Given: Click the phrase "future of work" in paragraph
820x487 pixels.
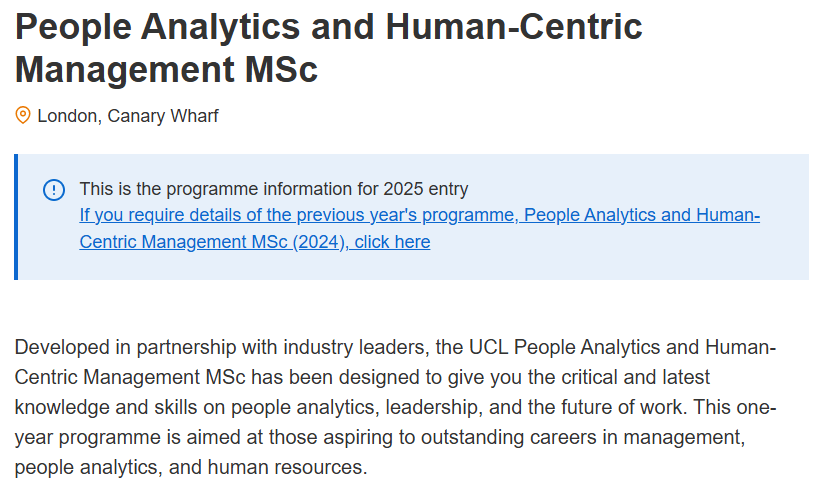Looking at the screenshot, I should coord(622,407).
